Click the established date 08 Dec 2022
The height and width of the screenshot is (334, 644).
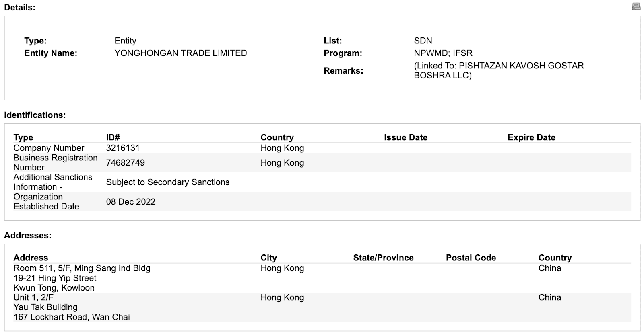tap(131, 201)
